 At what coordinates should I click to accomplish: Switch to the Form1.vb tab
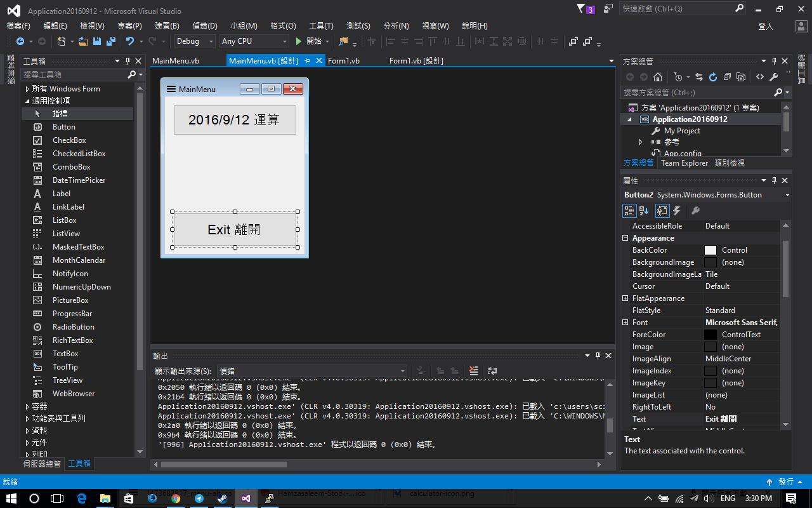pos(344,61)
